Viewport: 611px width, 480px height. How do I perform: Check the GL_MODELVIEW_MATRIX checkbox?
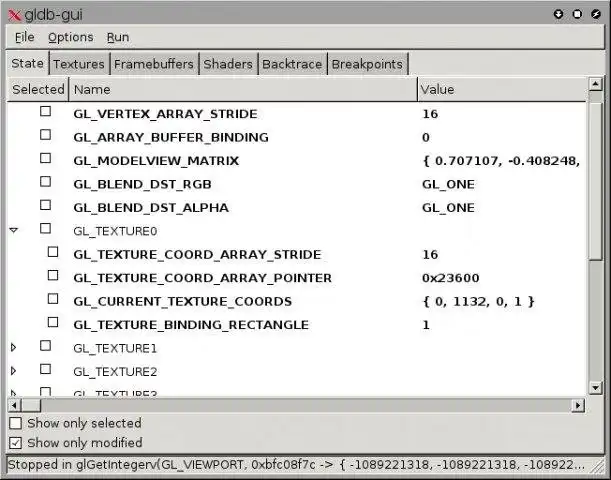[x=46, y=158]
